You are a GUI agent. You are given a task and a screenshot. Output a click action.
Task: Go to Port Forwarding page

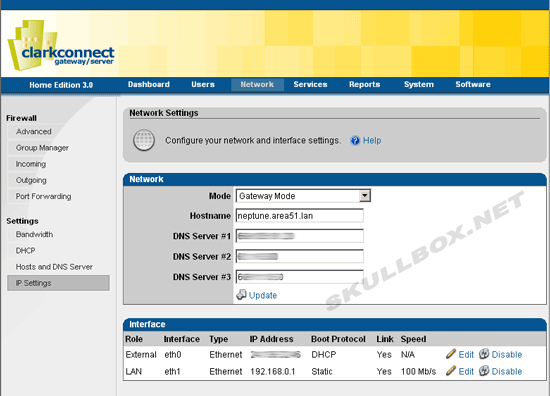[x=43, y=196]
